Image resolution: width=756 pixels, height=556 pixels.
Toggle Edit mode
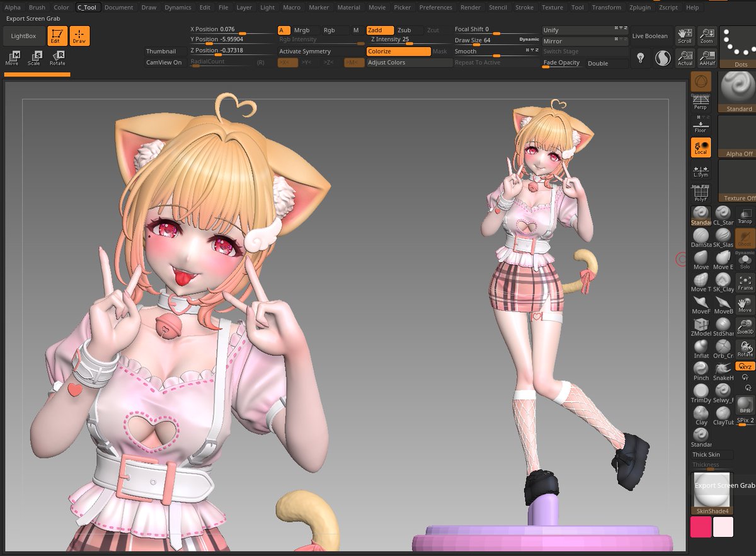coord(57,36)
